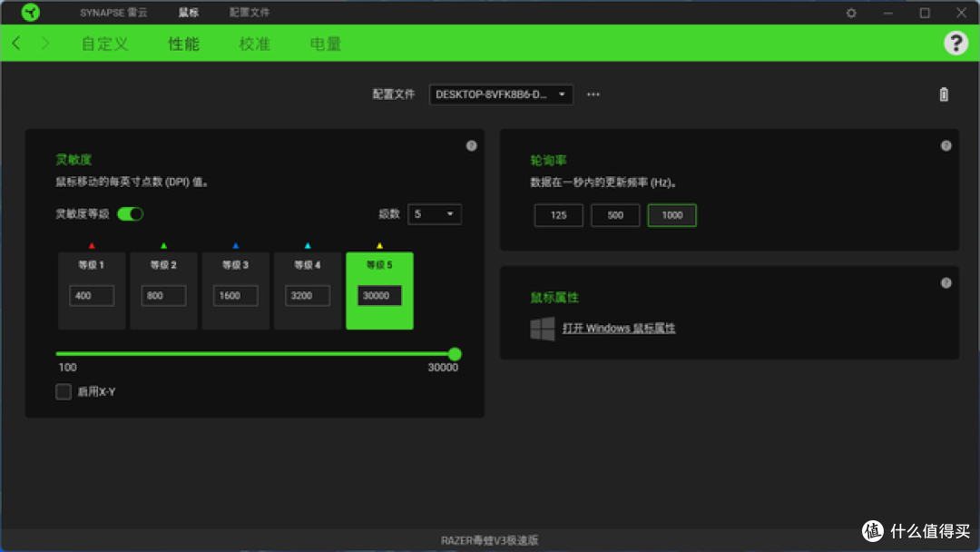Open the help question mark
This screenshot has height=552, width=980.
955,44
